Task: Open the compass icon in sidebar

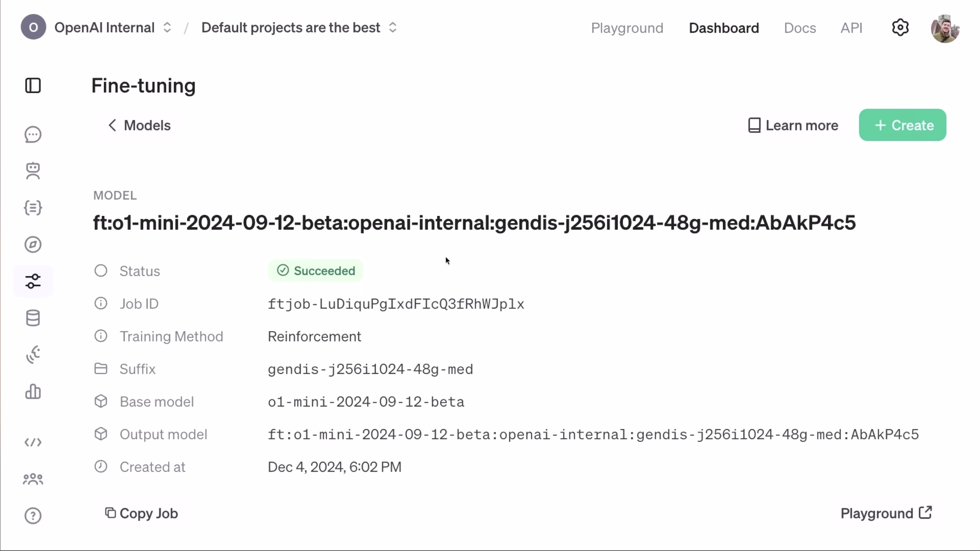Action: (x=33, y=244)
